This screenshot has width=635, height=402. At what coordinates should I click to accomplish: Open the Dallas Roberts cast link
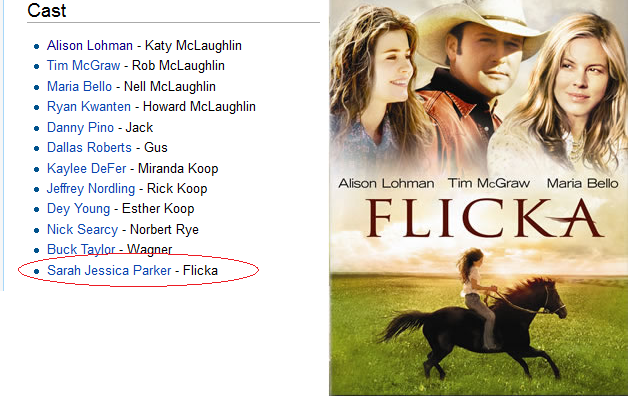(89, 148)
